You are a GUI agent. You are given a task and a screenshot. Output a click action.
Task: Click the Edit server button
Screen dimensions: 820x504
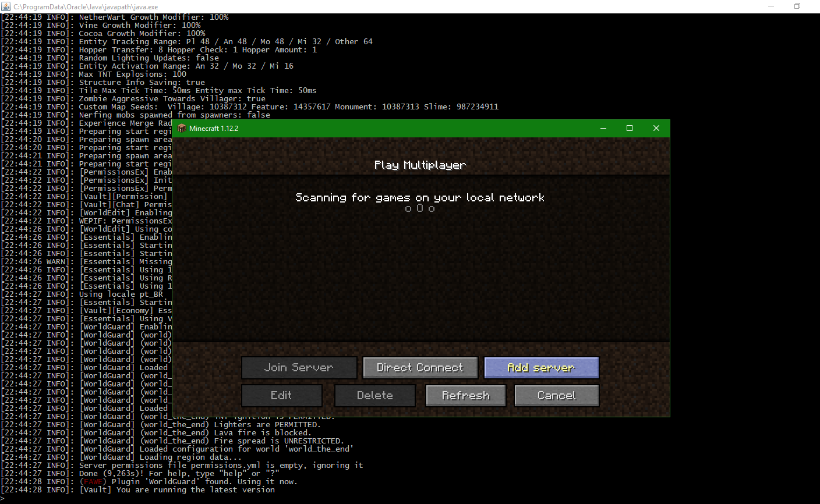click(x=282, y=396)
